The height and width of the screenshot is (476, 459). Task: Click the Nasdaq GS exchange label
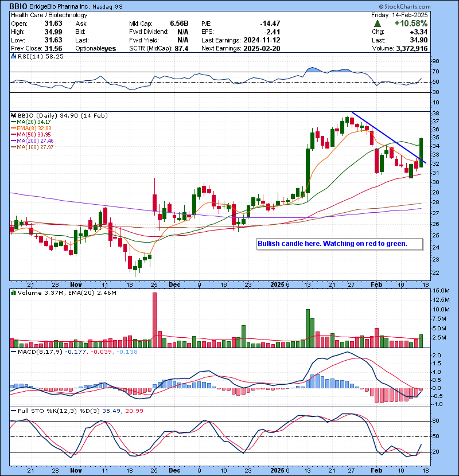(107, 7)
